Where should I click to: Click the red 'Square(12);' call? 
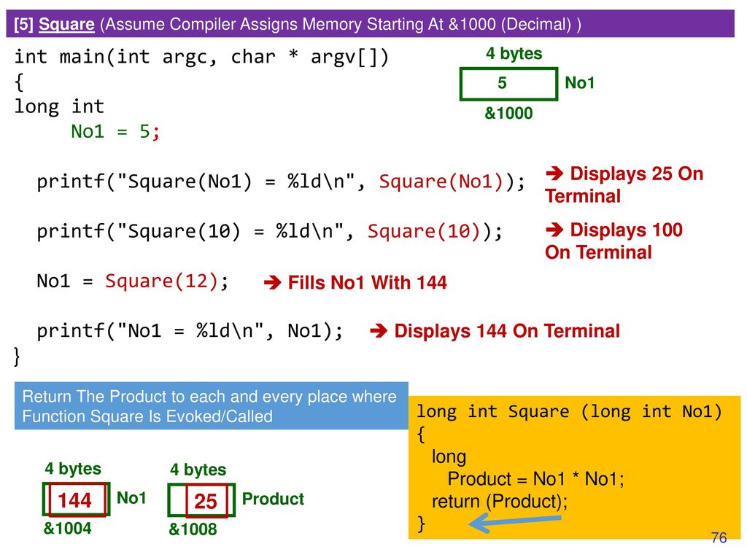pyautogui.click(x=167, y=281)
